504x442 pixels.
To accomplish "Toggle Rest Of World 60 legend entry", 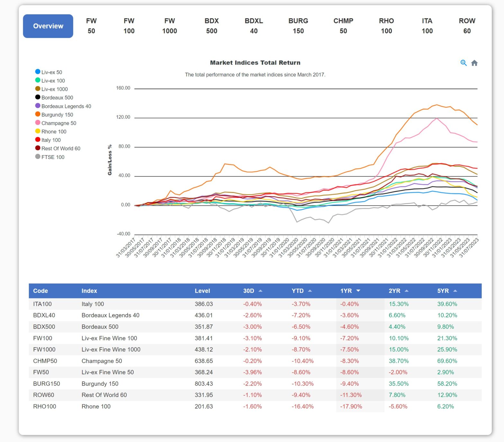I will (x=58, y=148).
